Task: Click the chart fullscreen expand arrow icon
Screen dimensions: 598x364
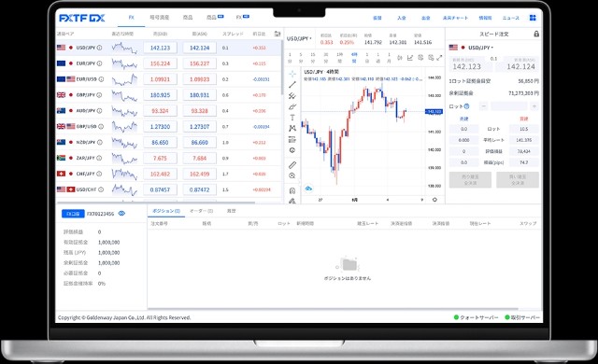Action: 439,58
